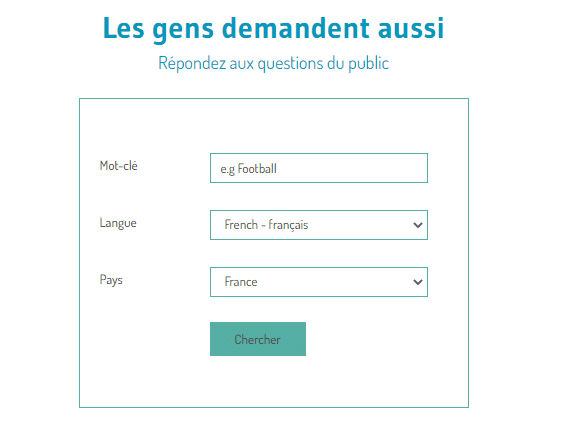Focus the Mot-clé keyword input field
The height and width of the screenshot is (424, 573).
point(319,168)
